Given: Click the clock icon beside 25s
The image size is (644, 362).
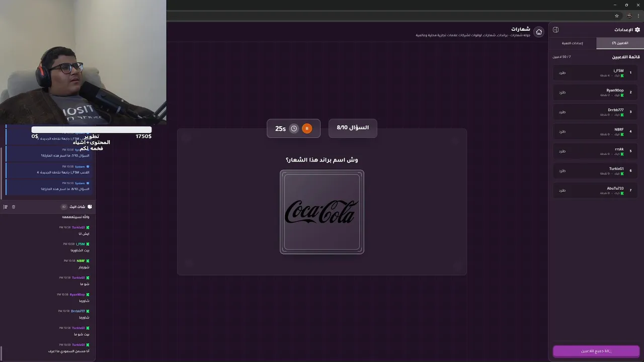Looking at the screenshot, I should 294,129.
